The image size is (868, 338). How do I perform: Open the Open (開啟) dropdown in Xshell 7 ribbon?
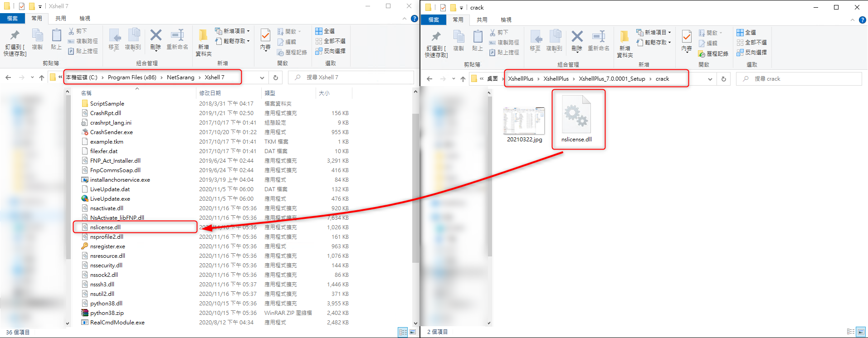[x=289, y=31]
